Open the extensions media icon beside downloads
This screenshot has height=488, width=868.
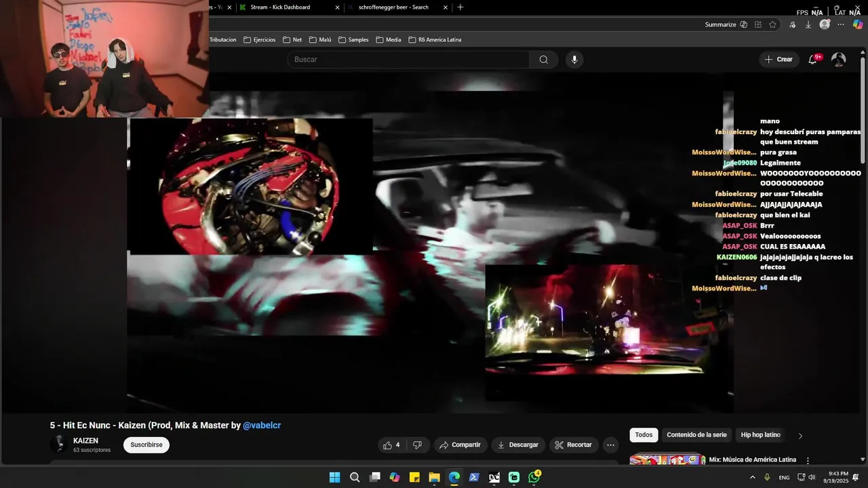[791, 24]
